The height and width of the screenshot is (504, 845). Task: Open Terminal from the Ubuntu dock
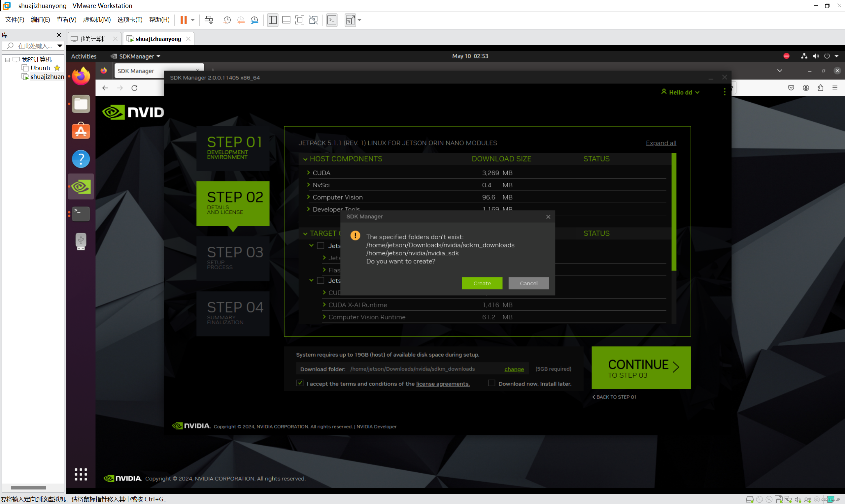coord(81,214)
